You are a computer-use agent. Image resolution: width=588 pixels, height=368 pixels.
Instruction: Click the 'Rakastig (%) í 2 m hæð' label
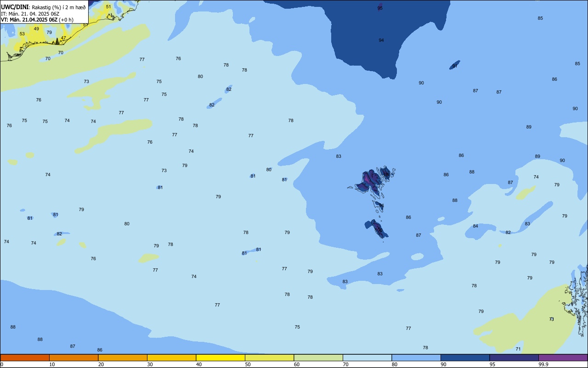tap(59, 7)
